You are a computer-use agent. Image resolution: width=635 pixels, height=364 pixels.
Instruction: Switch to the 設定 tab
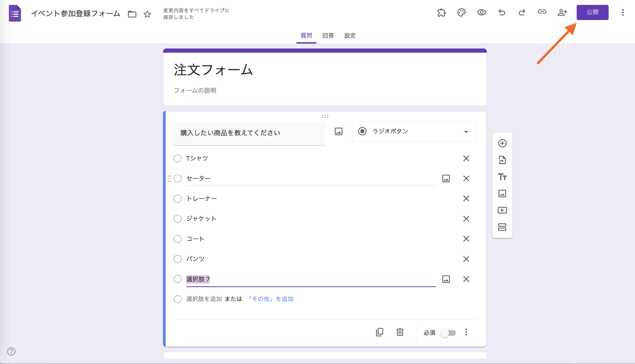(x=350, y=35)
